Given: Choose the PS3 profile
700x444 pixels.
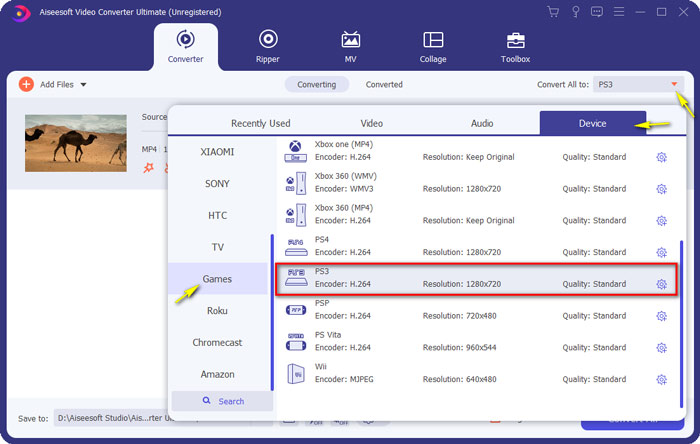Looking at the screenshot, I should pos(476,279).
